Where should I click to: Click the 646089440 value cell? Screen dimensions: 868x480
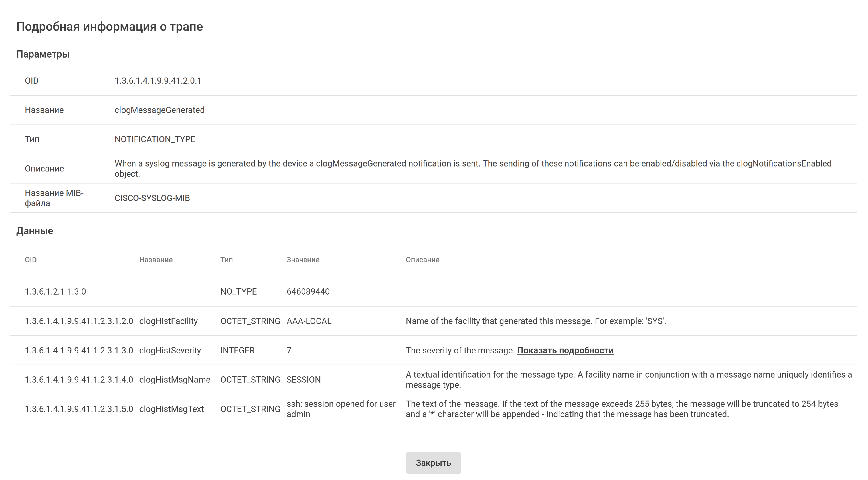(308, 292)
